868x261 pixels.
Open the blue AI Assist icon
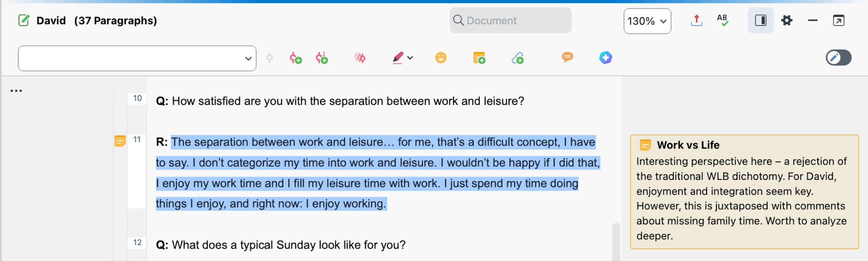[x=605, y=57]
